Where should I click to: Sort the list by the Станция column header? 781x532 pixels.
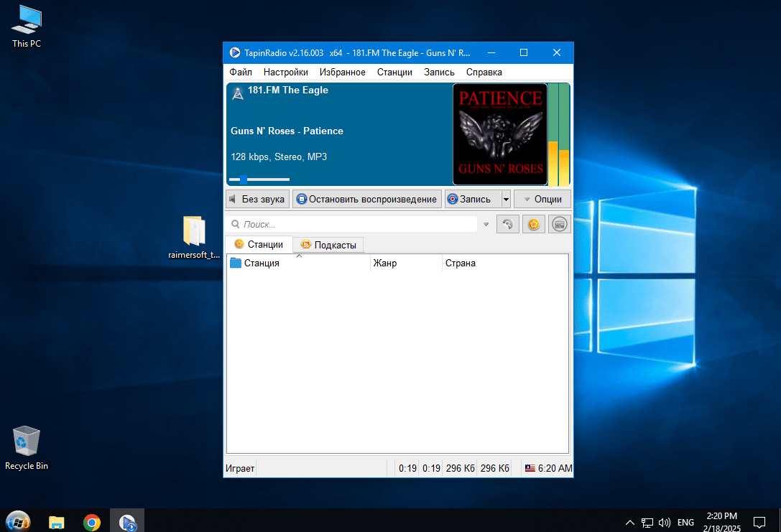pos(298,263)
